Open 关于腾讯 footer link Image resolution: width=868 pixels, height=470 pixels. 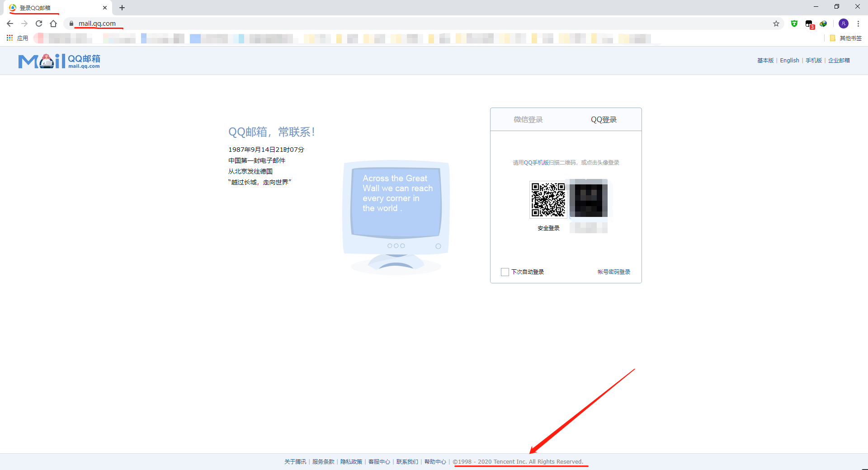tap(295, 462)
